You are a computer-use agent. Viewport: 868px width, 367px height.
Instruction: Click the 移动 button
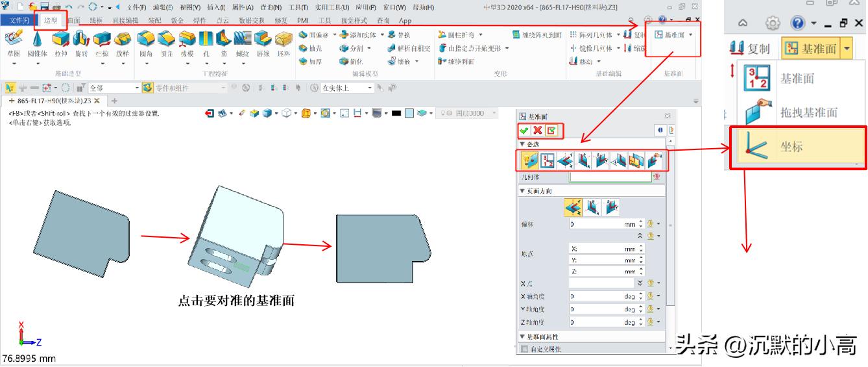581,62
